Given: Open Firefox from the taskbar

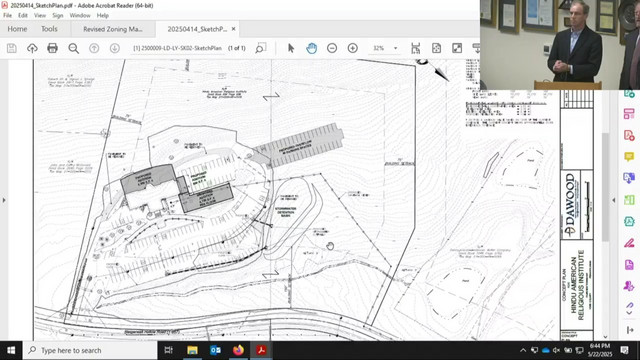Looking at the screenshot, I should click(238, 350).
